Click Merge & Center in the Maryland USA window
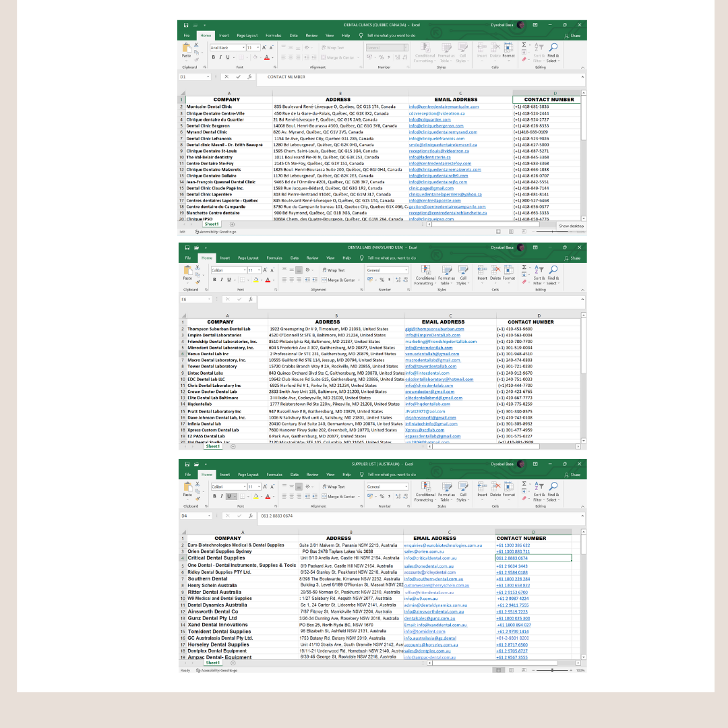 pyautogui.click(x=340, y=280)
